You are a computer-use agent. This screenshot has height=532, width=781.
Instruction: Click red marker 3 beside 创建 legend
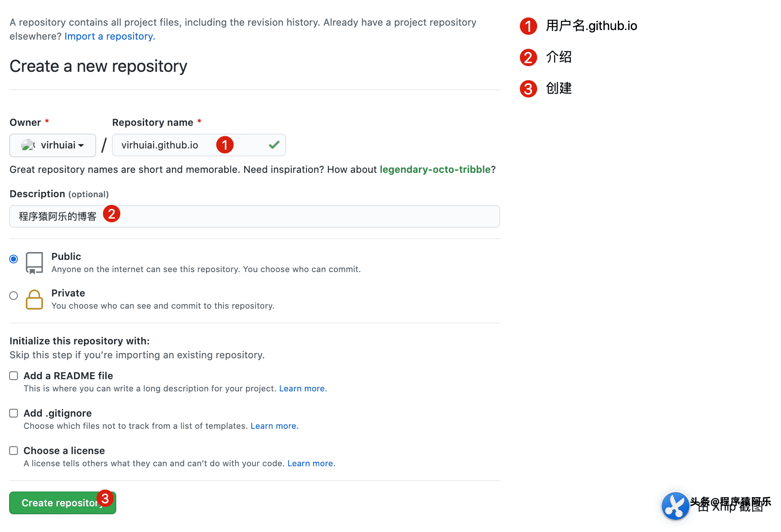pos(528,89)
